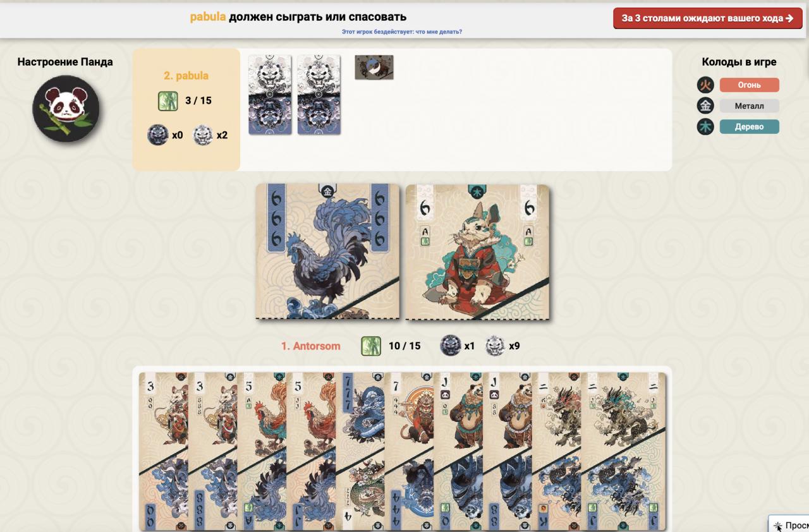Click the Wood deck kanji icon
This screenshot has width=809, height=532.
[x=705, y=126]
